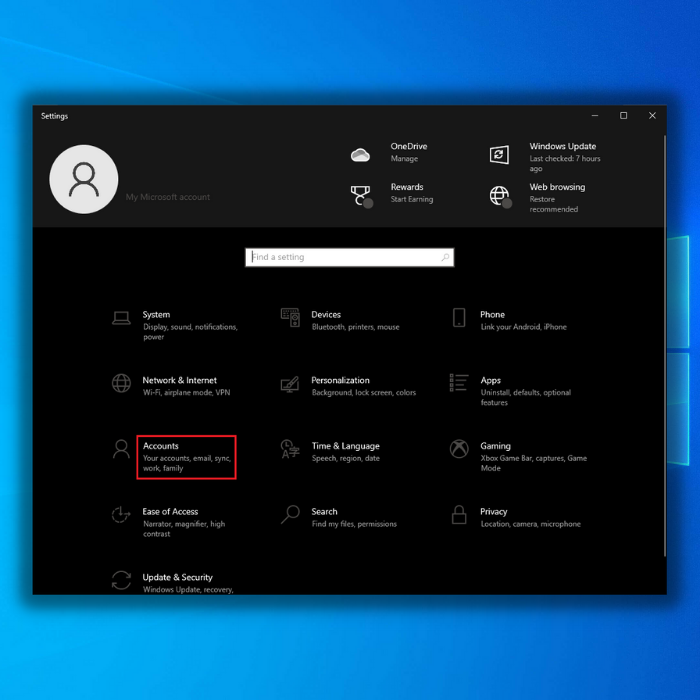The height and width of the screenshot is (700, 700).
Task: Open the Devices category label
Action: click(326, 315)
